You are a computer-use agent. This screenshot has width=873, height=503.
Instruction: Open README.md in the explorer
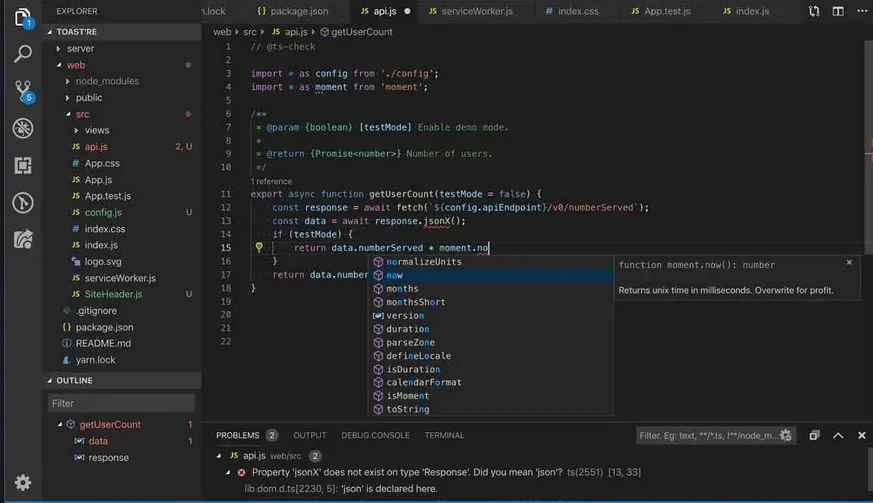point(104,343)
